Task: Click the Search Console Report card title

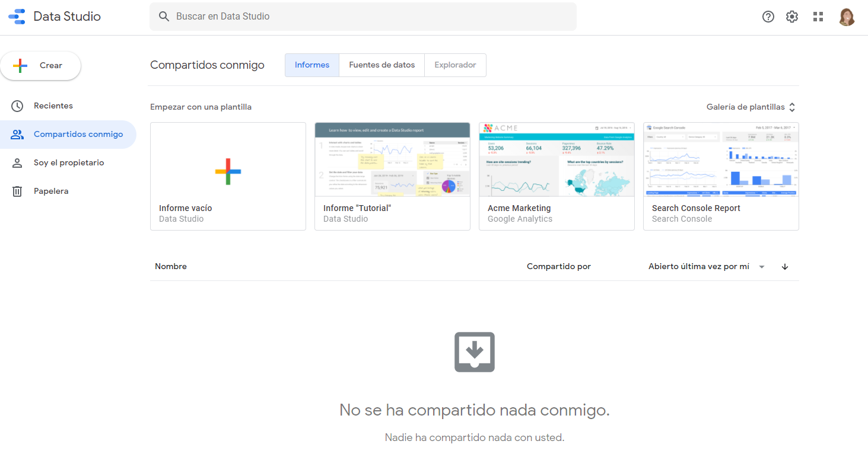Action: pos(696,209)
